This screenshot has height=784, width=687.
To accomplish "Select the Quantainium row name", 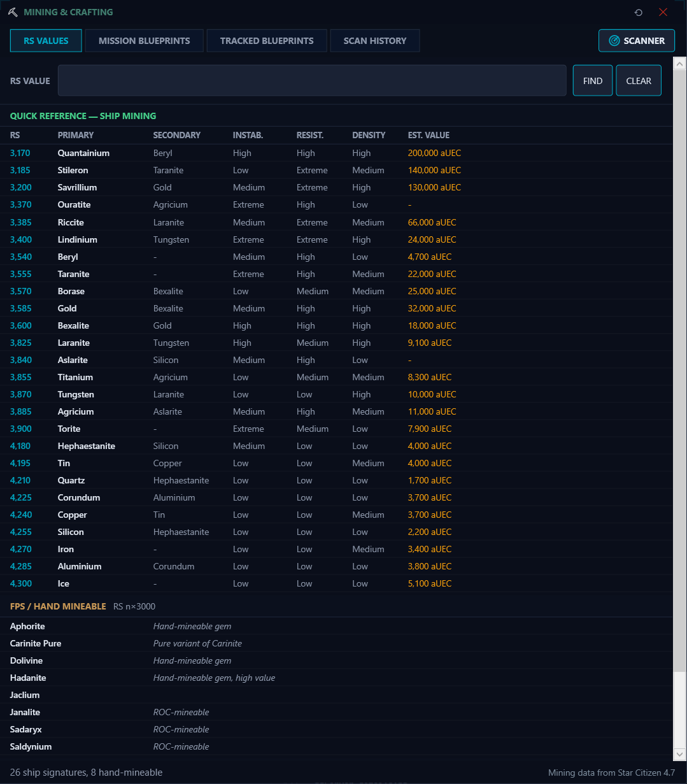I will [x=83, y=153].
